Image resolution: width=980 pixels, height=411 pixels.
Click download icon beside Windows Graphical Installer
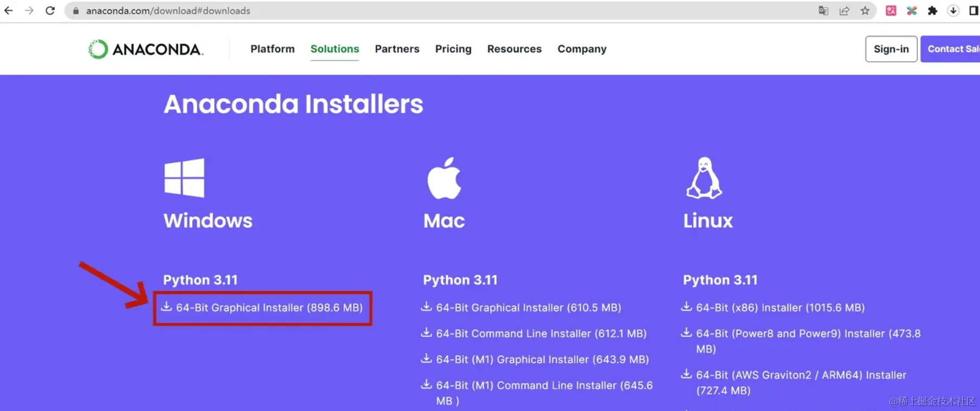166,306
